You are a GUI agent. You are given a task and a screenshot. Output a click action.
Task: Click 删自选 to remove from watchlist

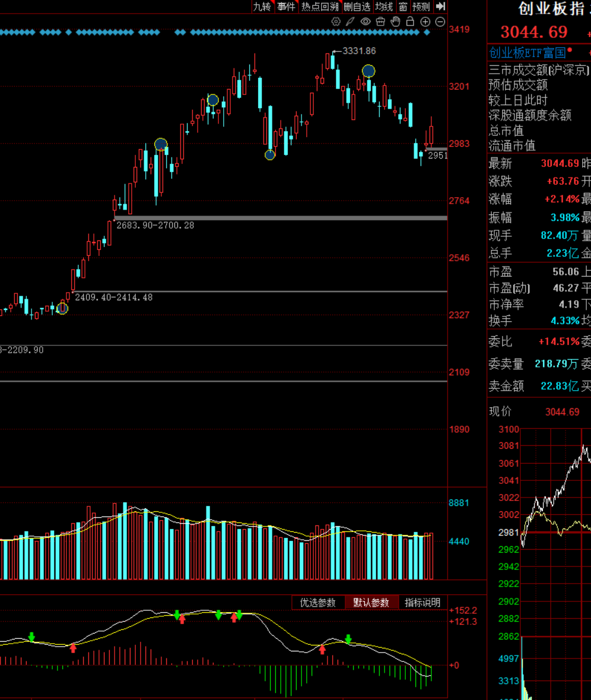[357, 7]
